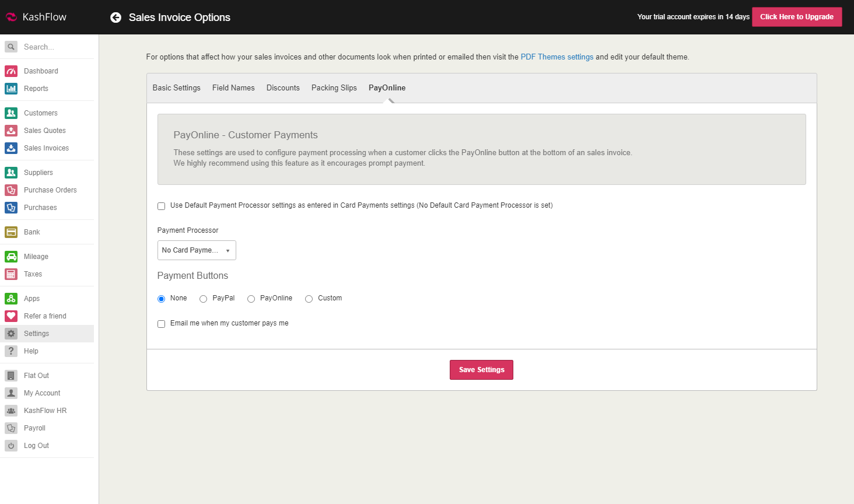Enable Use Default Payment Processor checkbox

(x=162, y=206)
